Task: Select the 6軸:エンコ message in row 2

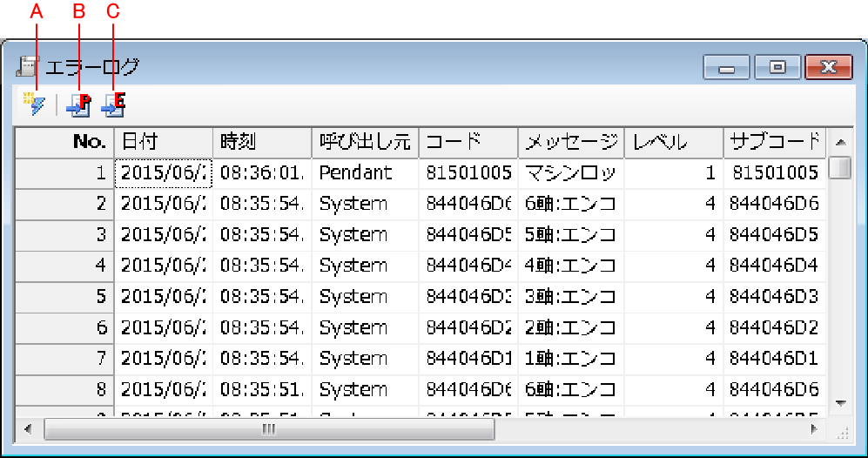Action: [572, 204]
